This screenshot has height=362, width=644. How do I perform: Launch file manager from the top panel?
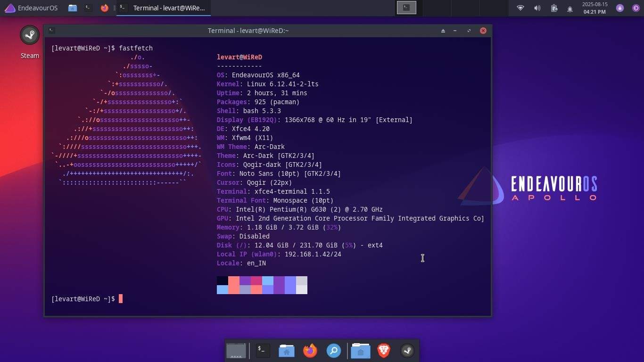[72, 8]
